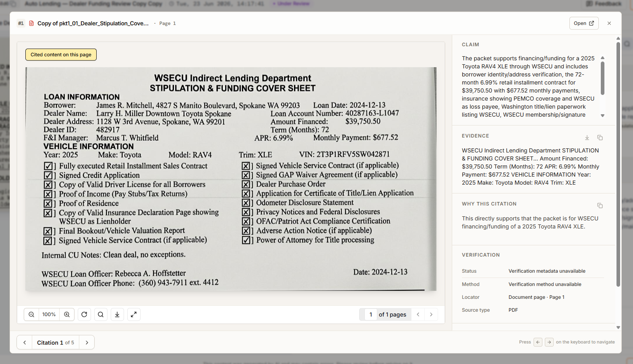Click the Copy of Valid Driver License checkbox
This screenshot has width=633, height=364.
point(48,185)
